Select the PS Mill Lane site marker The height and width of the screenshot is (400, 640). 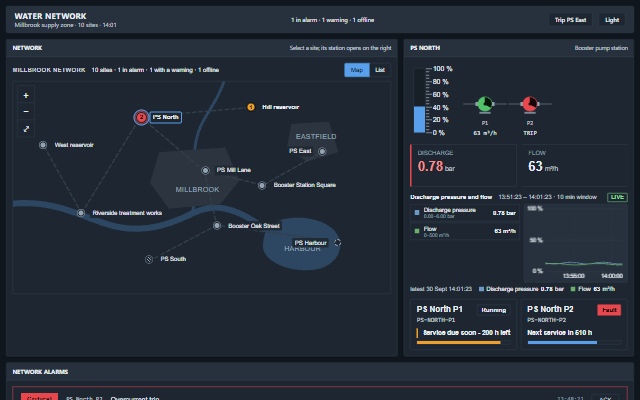coord(205,170)
